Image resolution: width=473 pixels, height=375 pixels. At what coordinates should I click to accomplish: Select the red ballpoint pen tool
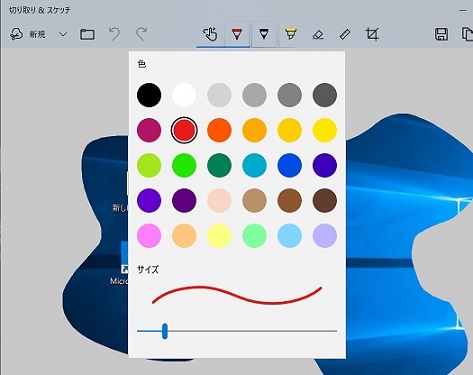(x=237, y=34)
